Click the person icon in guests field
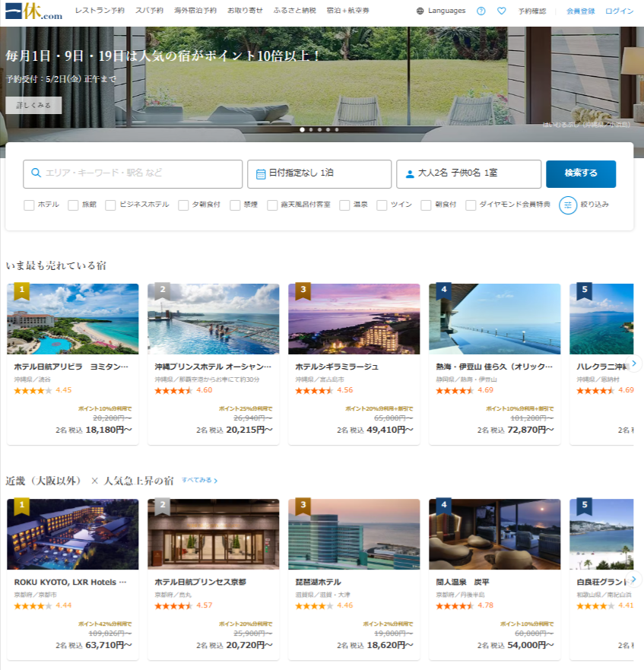The width and height of the screenshot is (644, 670). click(x=410, y=174)
